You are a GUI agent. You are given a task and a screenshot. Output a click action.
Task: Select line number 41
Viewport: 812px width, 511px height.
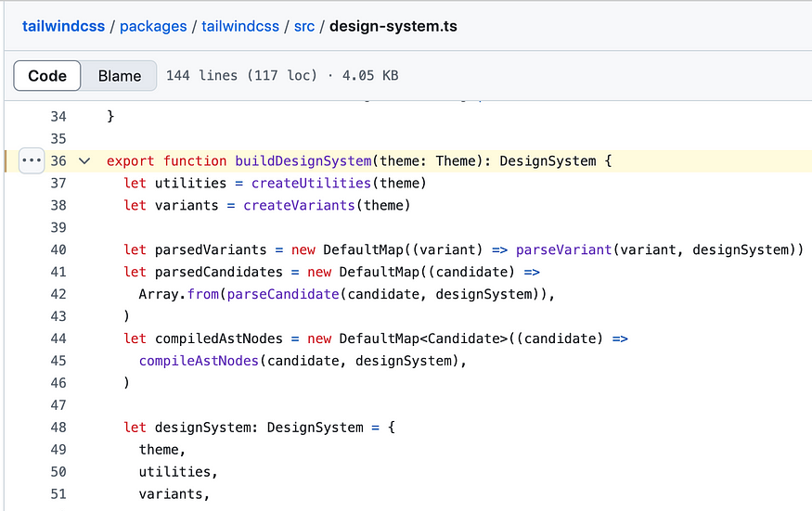pos(58,273)
